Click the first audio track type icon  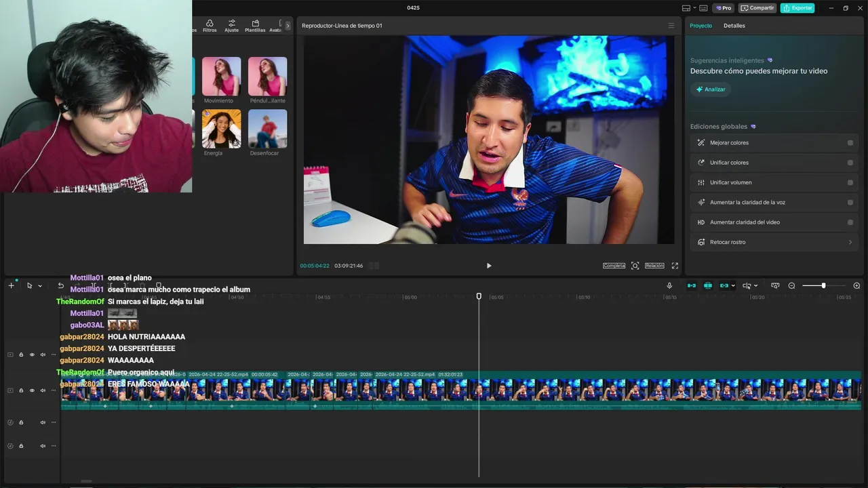click(x=10, y=422)
